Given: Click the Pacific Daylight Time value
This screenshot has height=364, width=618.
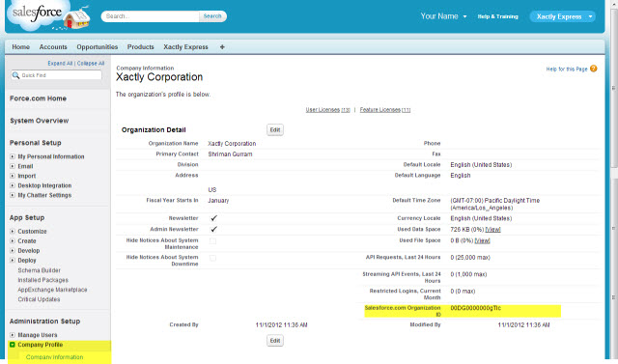Looking at the screenshot, I should [495, 204].
